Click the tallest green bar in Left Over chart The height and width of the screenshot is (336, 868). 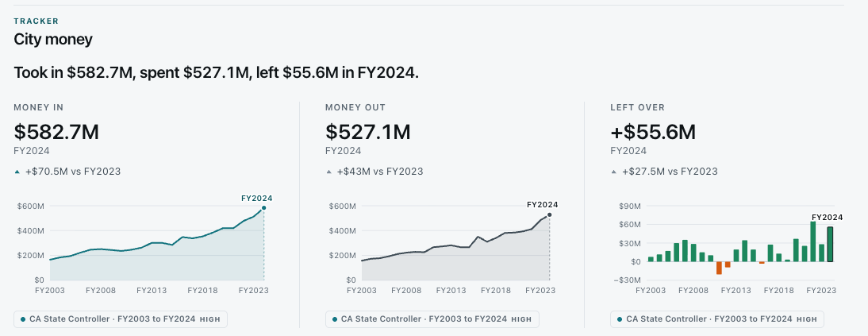[x=812, y=241]
